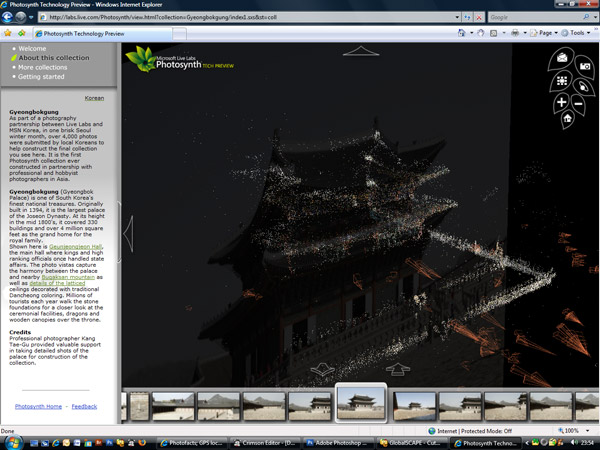Image resolution: width=600 pixels, height=450 pixels.
Task: Select the highlighted center thumbnail in filmstrip
Action: pos(361,403)
